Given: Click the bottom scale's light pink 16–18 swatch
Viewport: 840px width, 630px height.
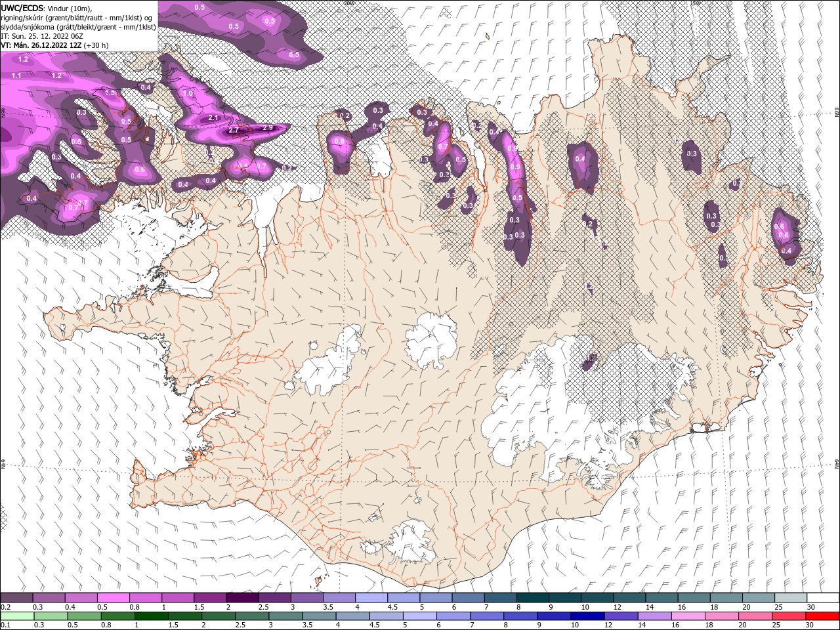Looking at the screenshot, I should [688, 616].
